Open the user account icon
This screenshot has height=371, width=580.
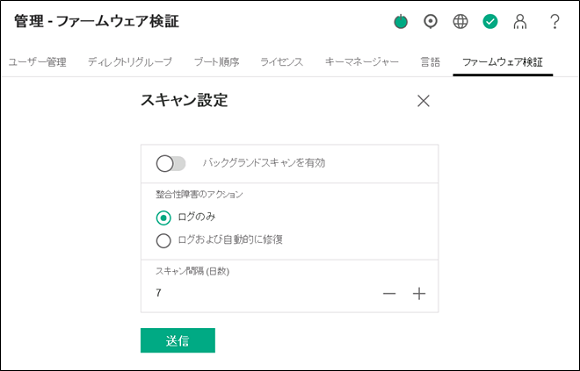pos(520,21)
